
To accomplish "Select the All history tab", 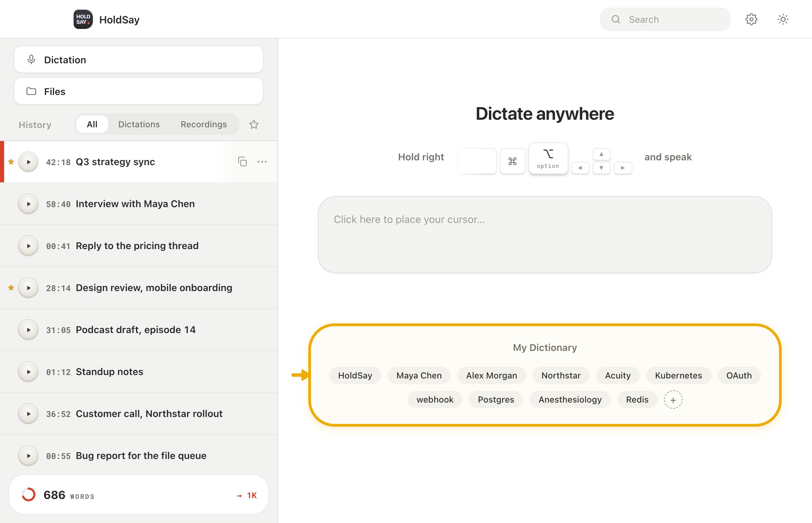I will point(92,124).
